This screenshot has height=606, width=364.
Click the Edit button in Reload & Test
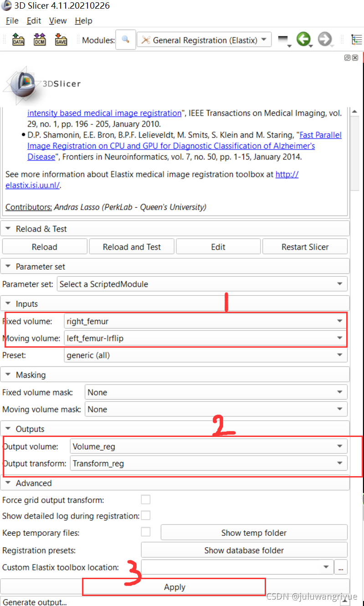pyautogui.click(x=218, y=247)
